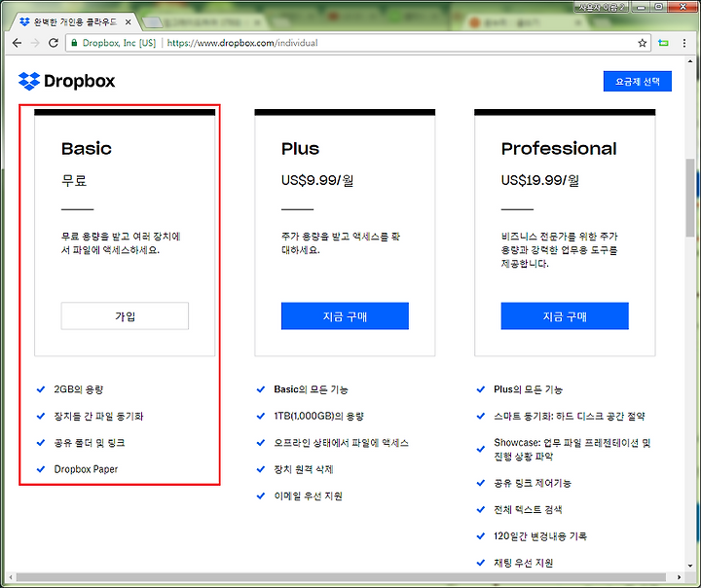Image resolution: width=701 pixels, height=588 pixels.
Task: Click the 가입 button under Basic
Action: tap(125, 316)
